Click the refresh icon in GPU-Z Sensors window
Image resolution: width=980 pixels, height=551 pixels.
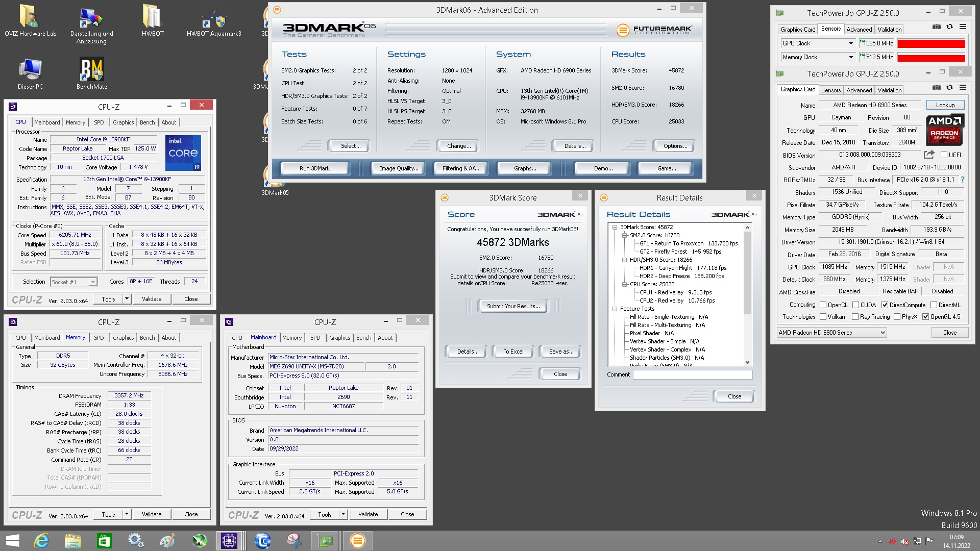pyautogui.click(x=949, y=27)
